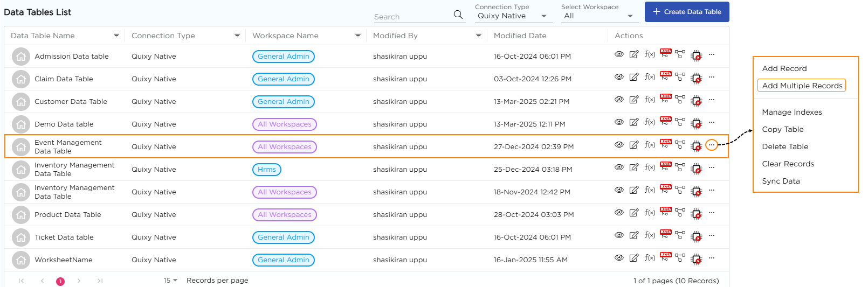
Task: Open the relationship diagram icon for Product Data Table
Action: pos(680,213)
